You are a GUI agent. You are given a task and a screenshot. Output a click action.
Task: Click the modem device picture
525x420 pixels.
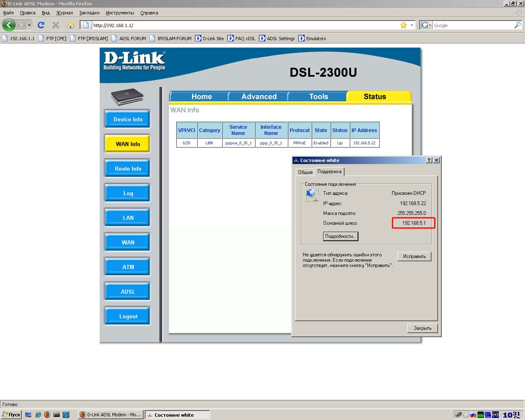coord(127,97)
